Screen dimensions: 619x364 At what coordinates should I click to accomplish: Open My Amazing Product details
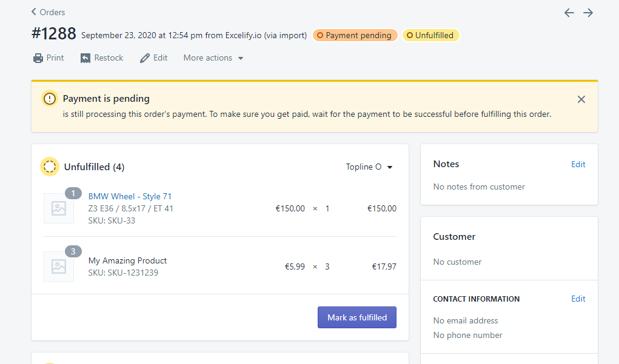coord(127,260)
